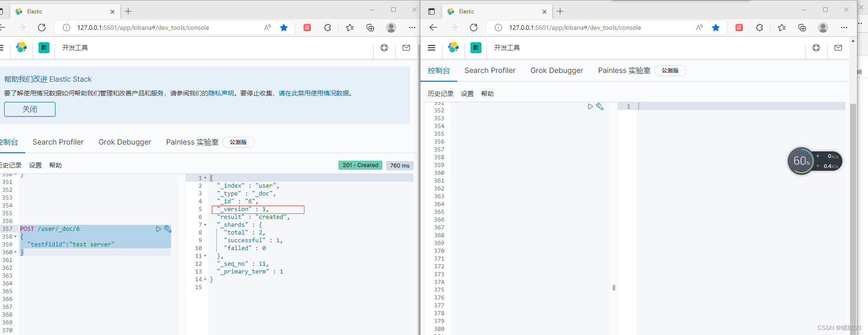
Task: Open favorites list icon in left browser
Action: pyautogui.click(x=350, y=28)
